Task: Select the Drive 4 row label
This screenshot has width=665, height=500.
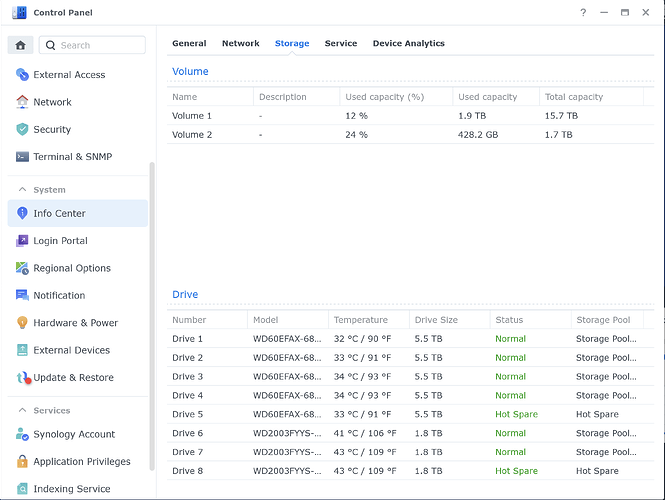Action: pyautogui.click(x=187, y=396)
